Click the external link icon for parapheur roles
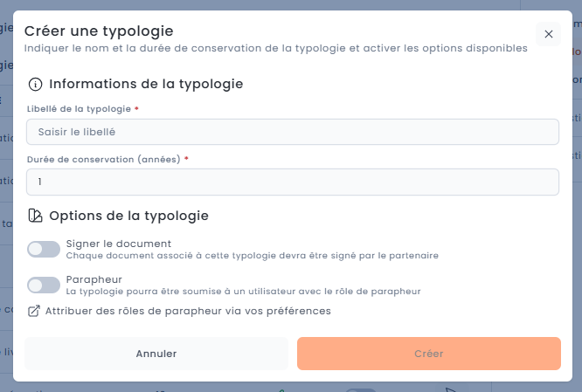This screenshot has height=392, width=582. 34,311
